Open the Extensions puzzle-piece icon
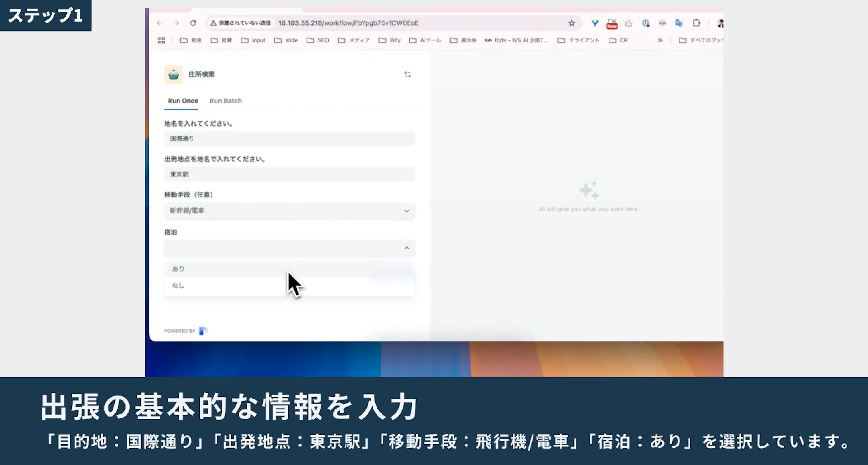The image size is (868, 465). (696, 23)
